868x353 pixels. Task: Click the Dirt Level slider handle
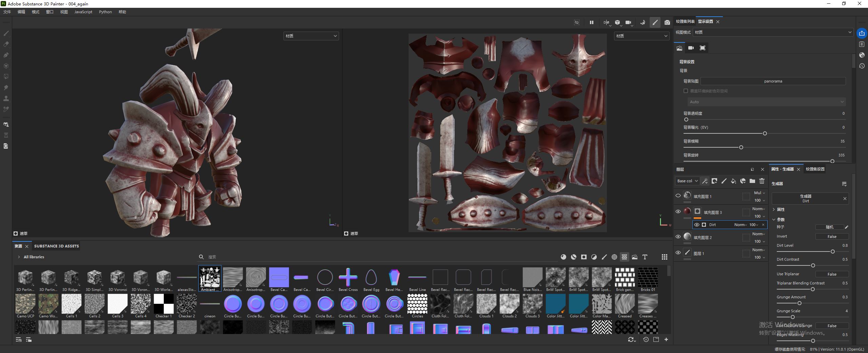click(x=832, y=252)
